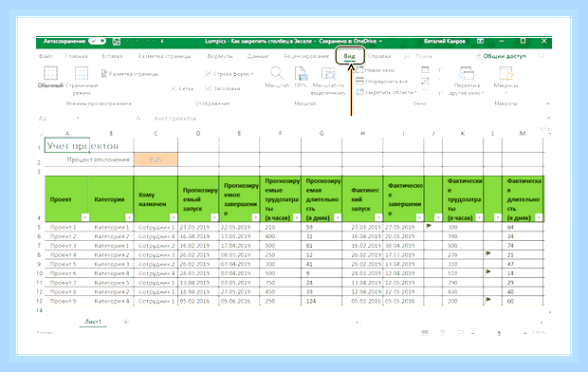Collapse the ribbon chevron
Screen dimensions: 588x372
[548, 103]
